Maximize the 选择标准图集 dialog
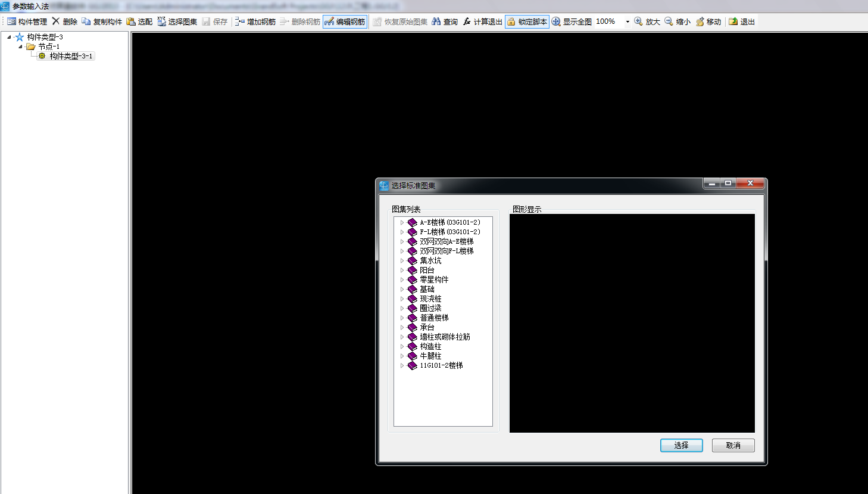The height and width of the screenshot is (494, 868). coord(728,184)
